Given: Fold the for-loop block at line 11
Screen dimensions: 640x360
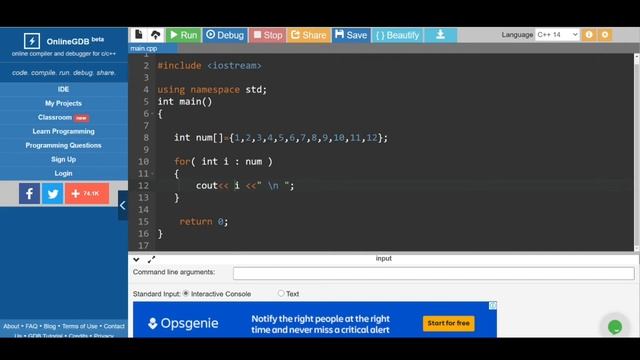Looking at the screenshot, I should coord(153,174).
